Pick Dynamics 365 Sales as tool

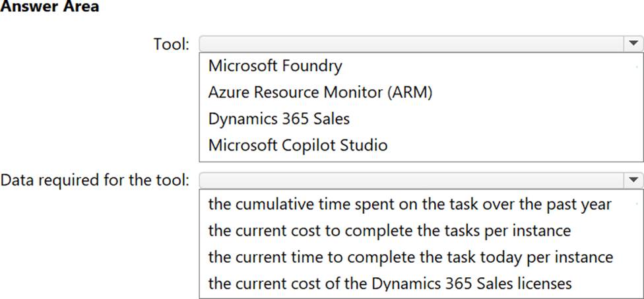[x=278, y=119]
